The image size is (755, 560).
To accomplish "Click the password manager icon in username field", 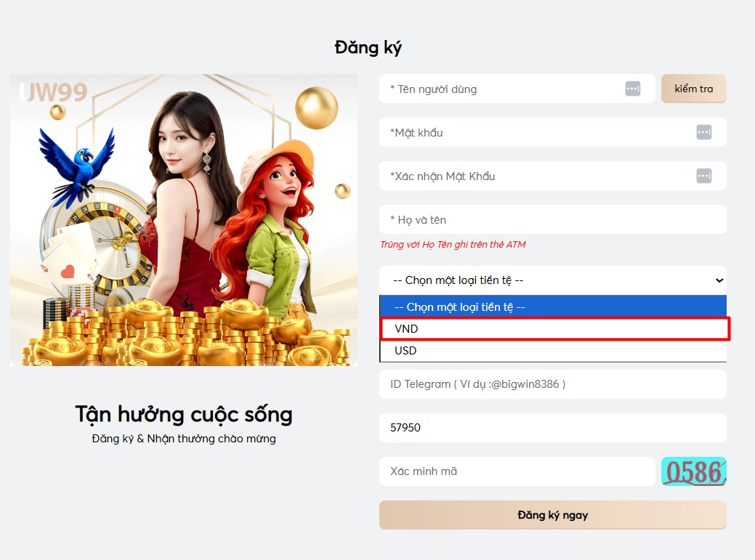I will [x=633, y=89].
